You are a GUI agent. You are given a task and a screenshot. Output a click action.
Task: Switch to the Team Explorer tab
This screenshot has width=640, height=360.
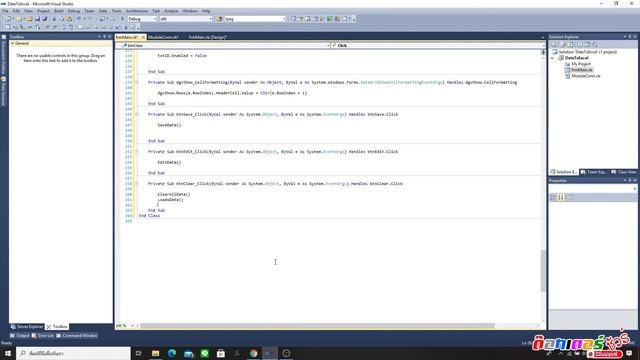[x=593, y=172]
